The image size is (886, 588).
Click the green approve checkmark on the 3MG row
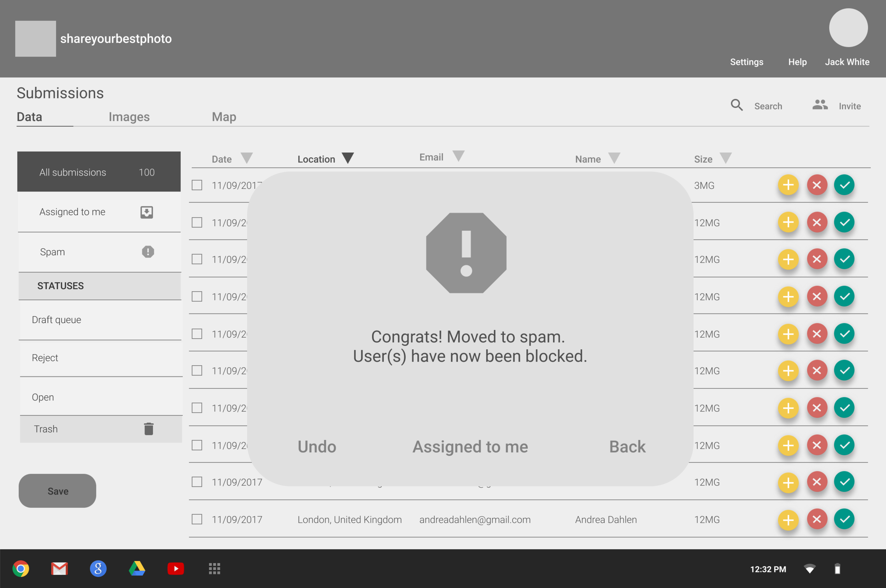point(844,185)
